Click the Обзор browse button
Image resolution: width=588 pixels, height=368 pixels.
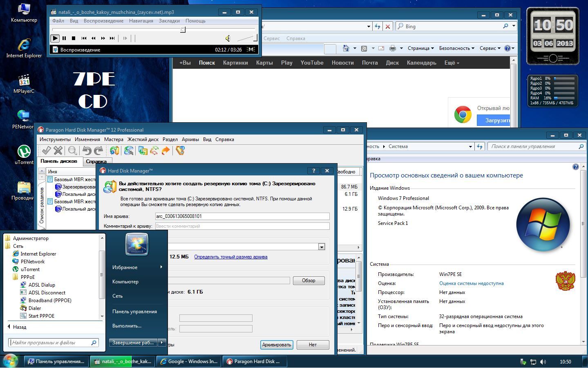(309, 280)
